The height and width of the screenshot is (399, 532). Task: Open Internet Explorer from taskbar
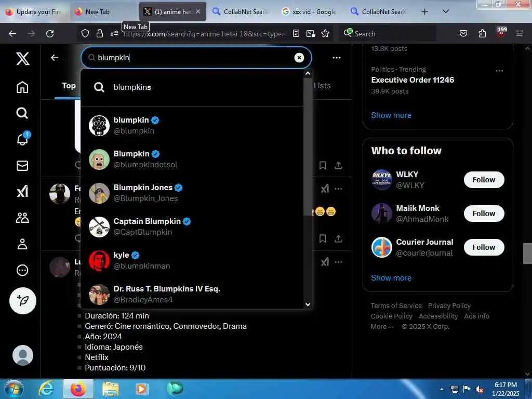[x=46, y=389]
